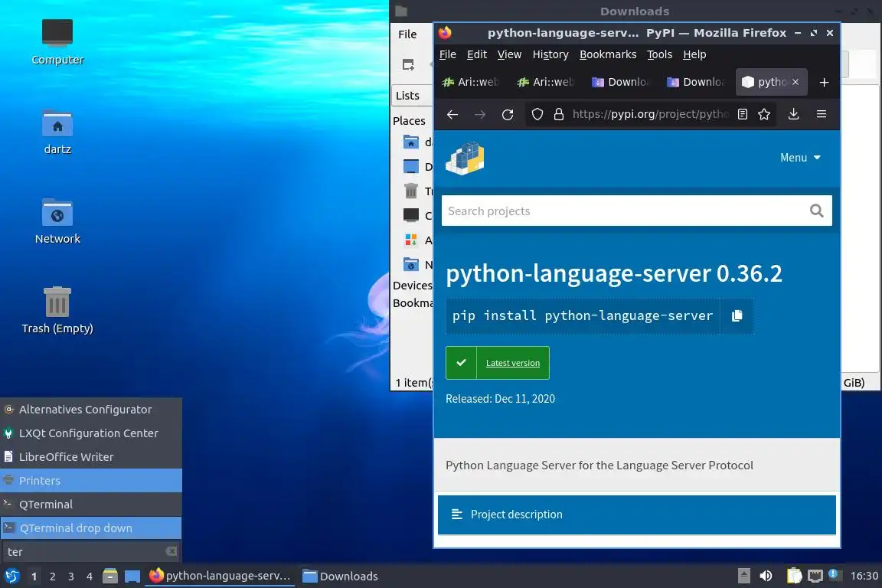This screenshot has width=882, height=588.
Task: Open the tracking protection shield icon
Action: [x=537, y=114]
